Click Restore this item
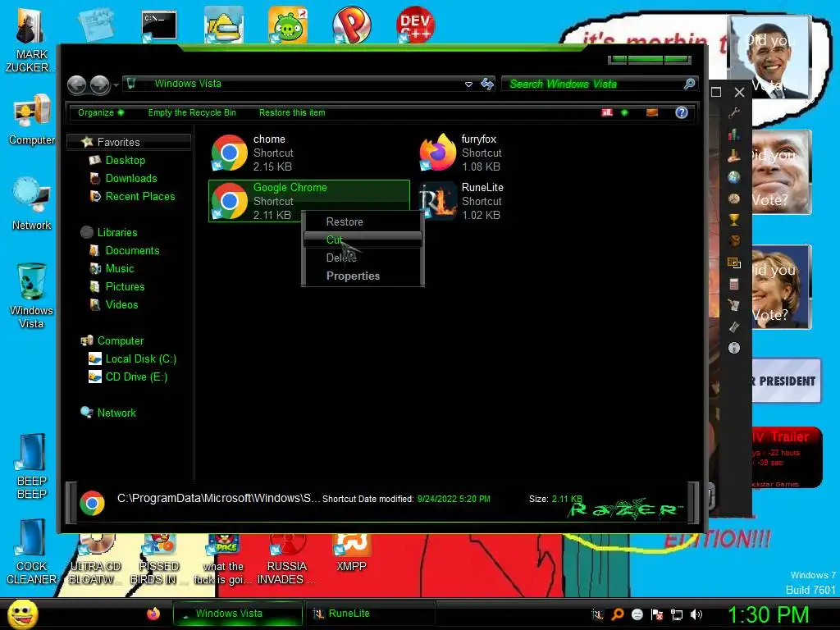840x630 pixels. click(x=292, y=112)
